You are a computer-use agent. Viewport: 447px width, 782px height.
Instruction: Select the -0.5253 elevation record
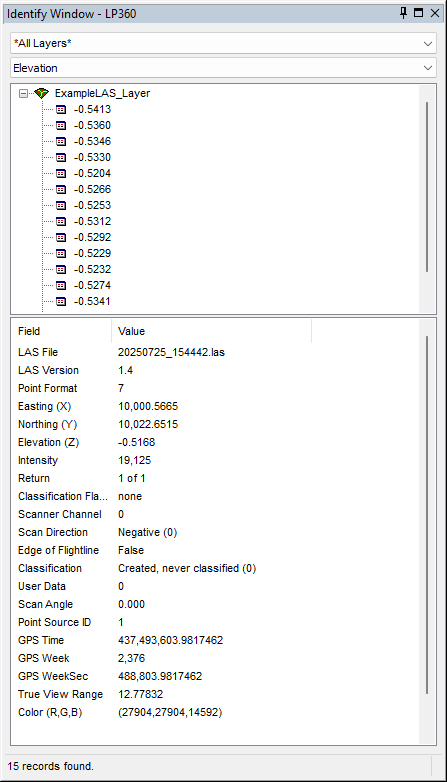click(92, 205)
